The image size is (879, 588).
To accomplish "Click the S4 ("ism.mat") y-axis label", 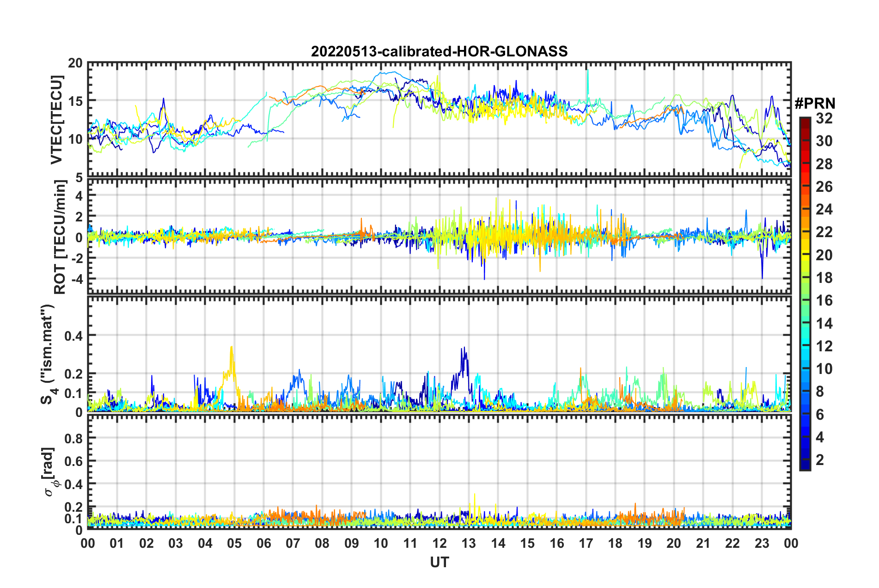I will 48,355.
